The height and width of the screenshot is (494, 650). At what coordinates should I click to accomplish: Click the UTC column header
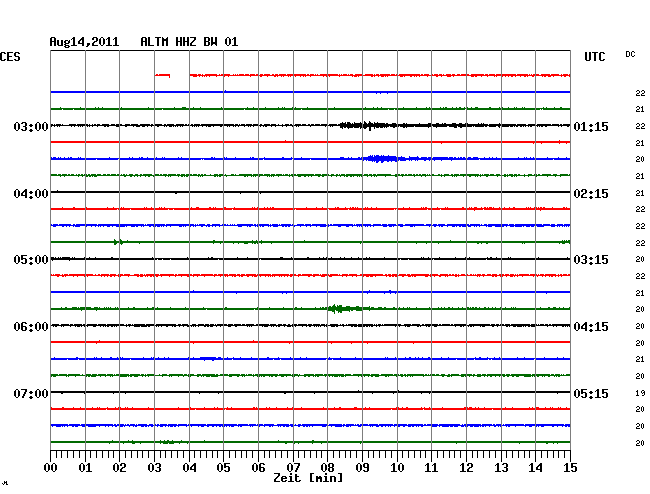[x=594, y=57]
